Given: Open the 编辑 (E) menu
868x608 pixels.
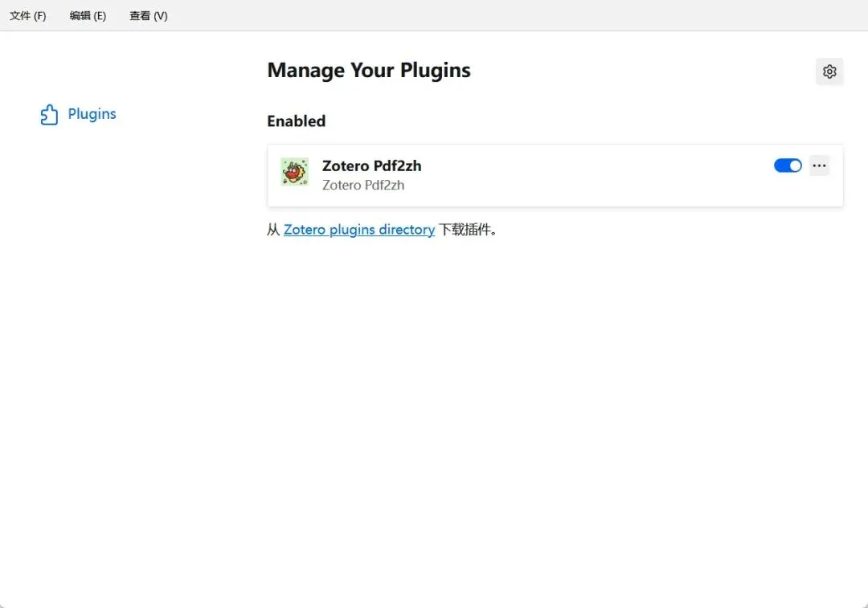Looking at the screenshot, I should tap(88, 16).
